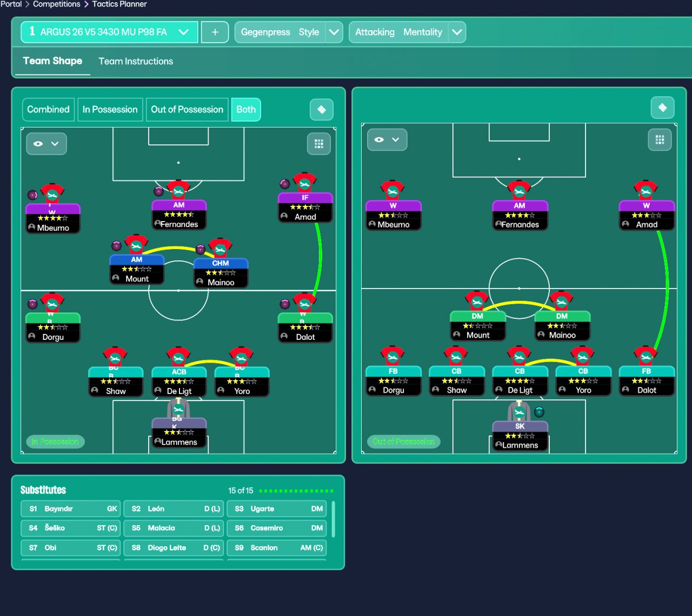Select substitute S9 Scanlon
The width and height of the screenshot is (692, 616).
coord(277,547)
